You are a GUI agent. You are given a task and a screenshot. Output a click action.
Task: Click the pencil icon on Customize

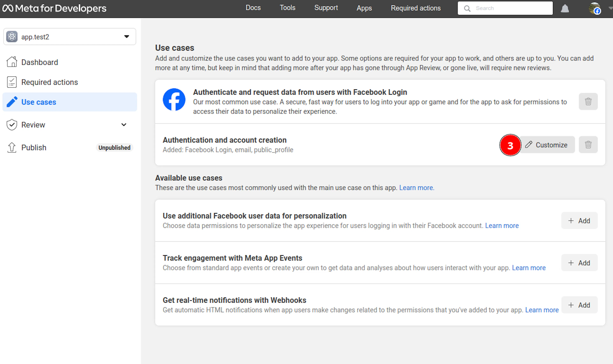(x=529, y=144)
